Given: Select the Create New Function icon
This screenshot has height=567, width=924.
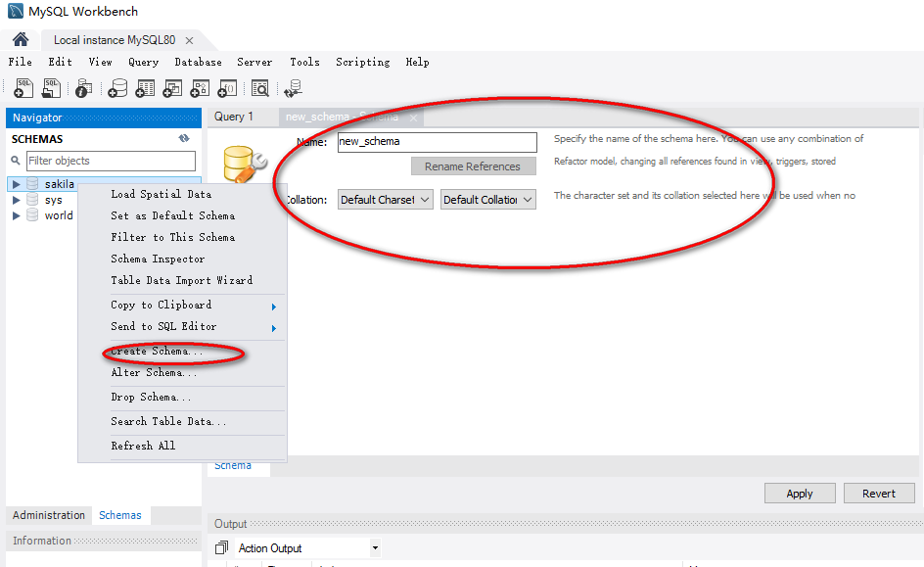Looking at the screenshot, I should (x=226, y=88).
